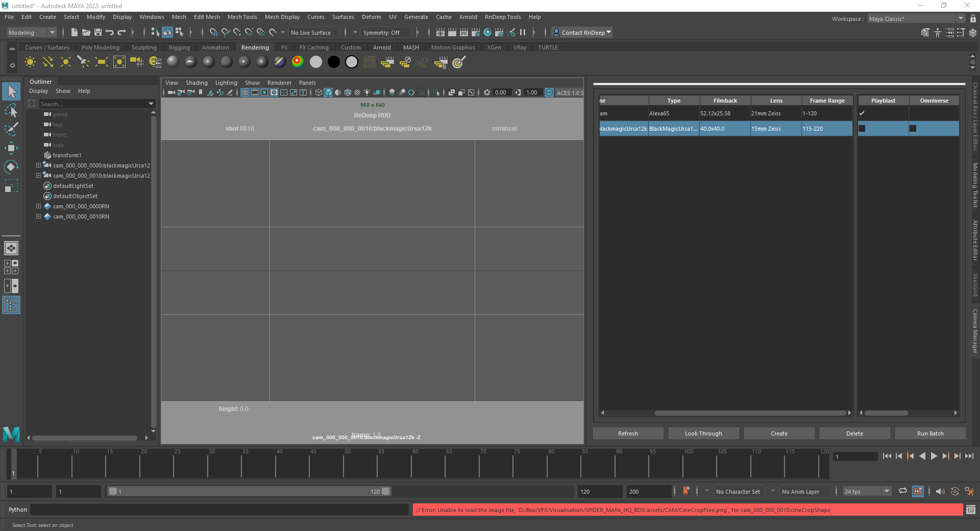The image size is (980, 531).
Task: Click the Run Batch button
Action: tap(930, 433)
